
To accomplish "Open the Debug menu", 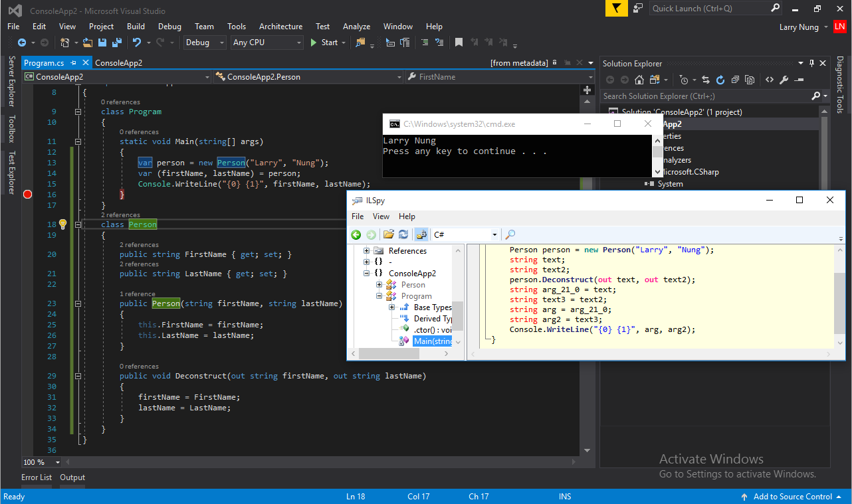I will pyautogui.click(x=169, y=27).
